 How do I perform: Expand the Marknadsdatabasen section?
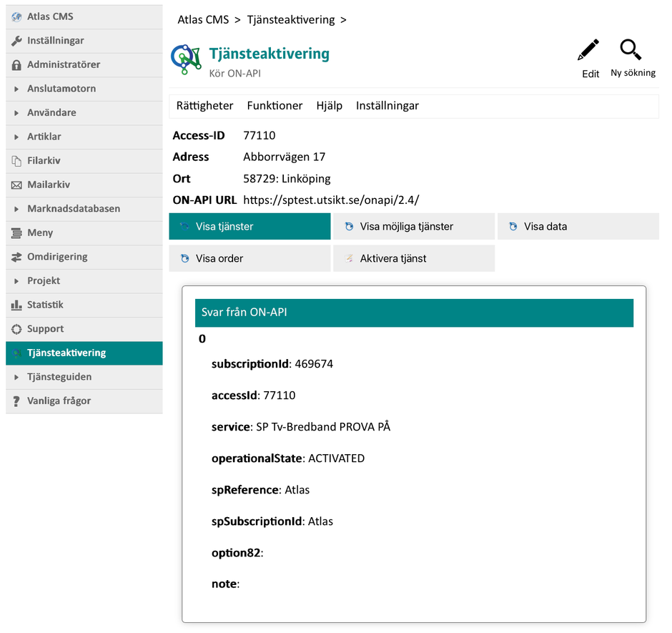[16, 209]
